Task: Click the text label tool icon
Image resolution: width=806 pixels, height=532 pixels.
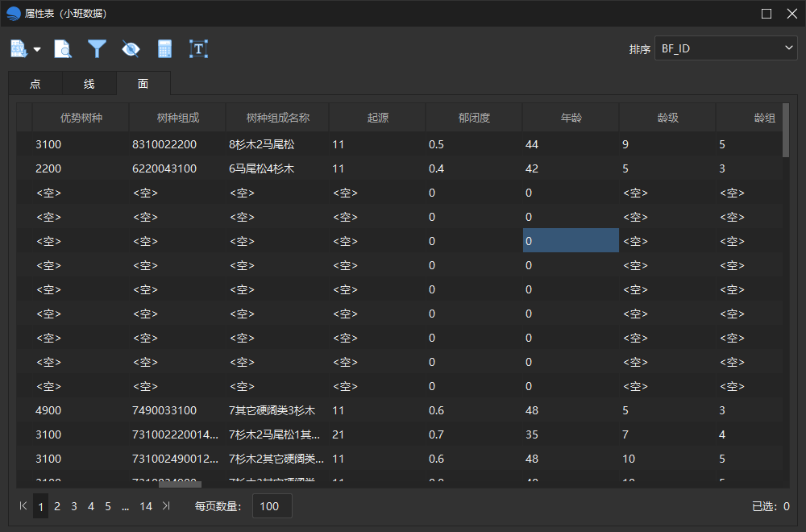Action: click(x=198, y=49)
